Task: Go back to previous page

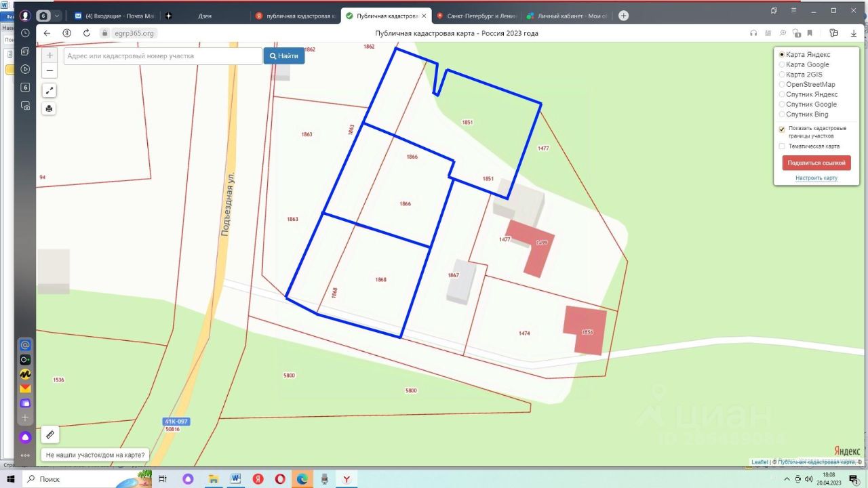Action: click(x=47, y=33)
